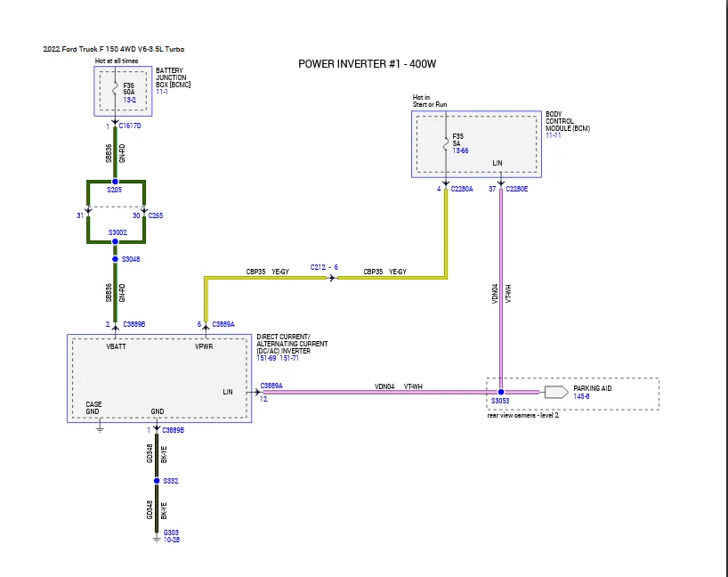Open the 10-28 ground page link

(x=172, y=540)
